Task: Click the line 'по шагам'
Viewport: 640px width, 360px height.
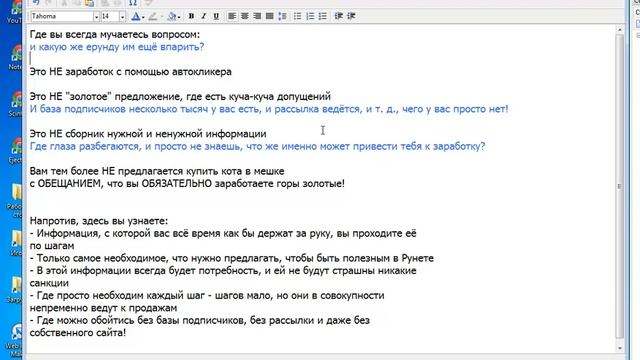Action: click(x=52, y=246)
